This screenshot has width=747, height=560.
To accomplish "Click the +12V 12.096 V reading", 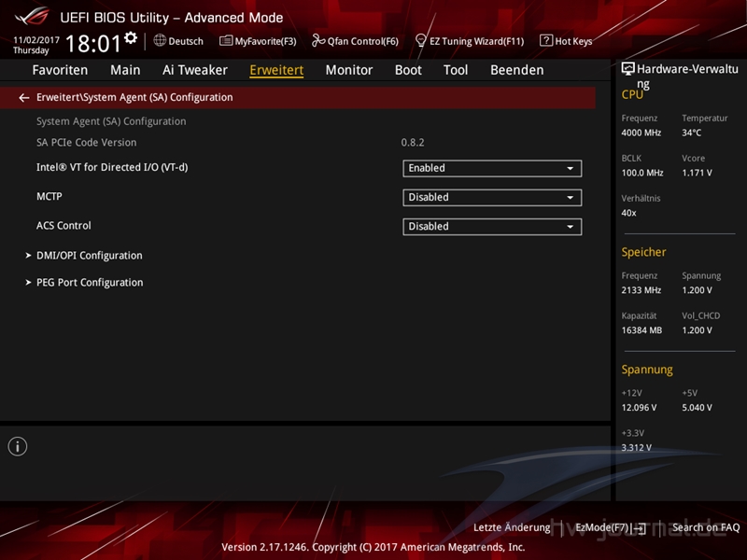I will pos(639,408).
